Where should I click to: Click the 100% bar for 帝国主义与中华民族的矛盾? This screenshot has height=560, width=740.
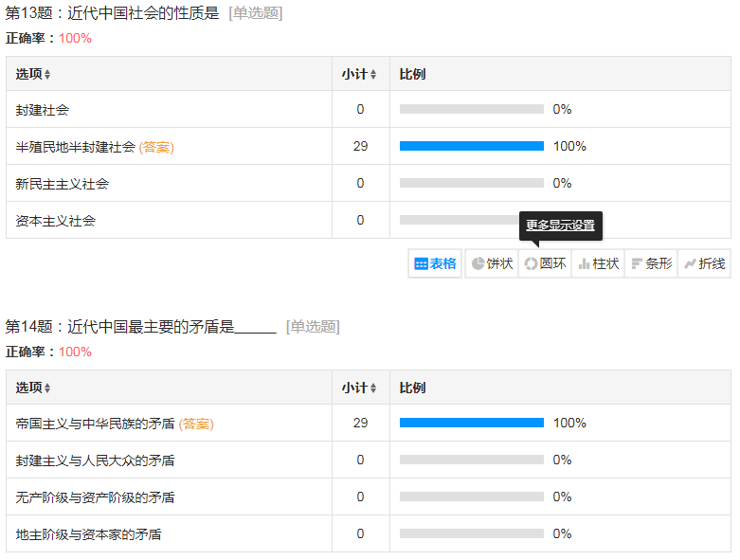point(471,423)
